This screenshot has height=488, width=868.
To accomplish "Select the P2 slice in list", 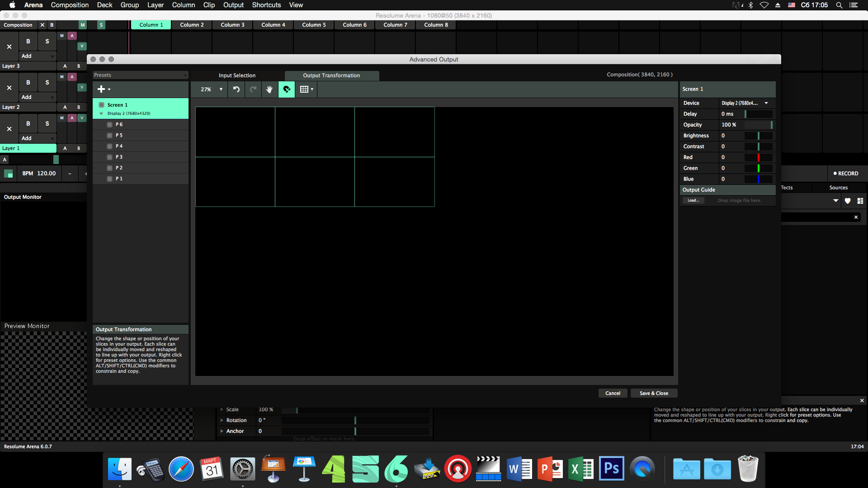I will pos(119,168).
